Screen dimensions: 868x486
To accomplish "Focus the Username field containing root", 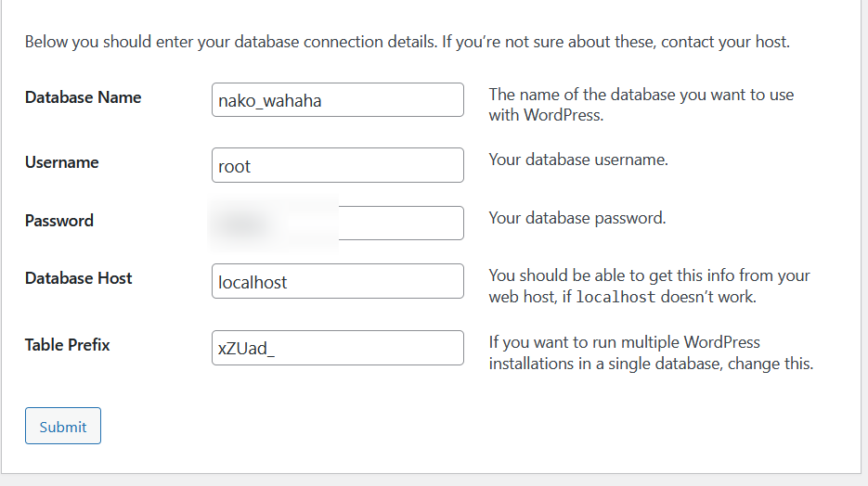I will point(337,166).
